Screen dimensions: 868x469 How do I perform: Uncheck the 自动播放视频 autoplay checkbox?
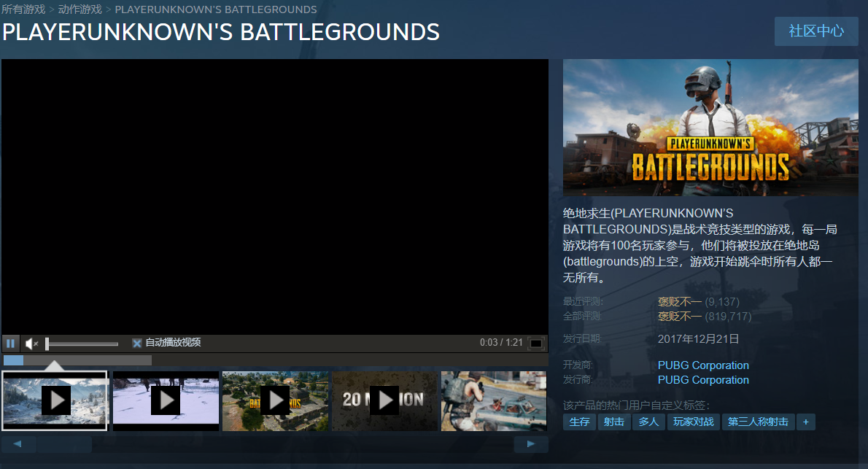[x=136, y=344]
